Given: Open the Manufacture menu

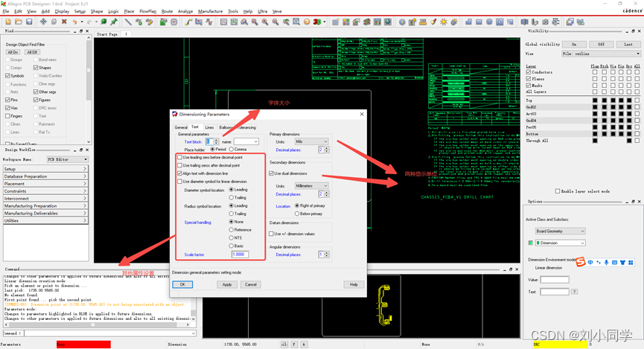Looking at the screenshot, I should [x=210, y=11].
